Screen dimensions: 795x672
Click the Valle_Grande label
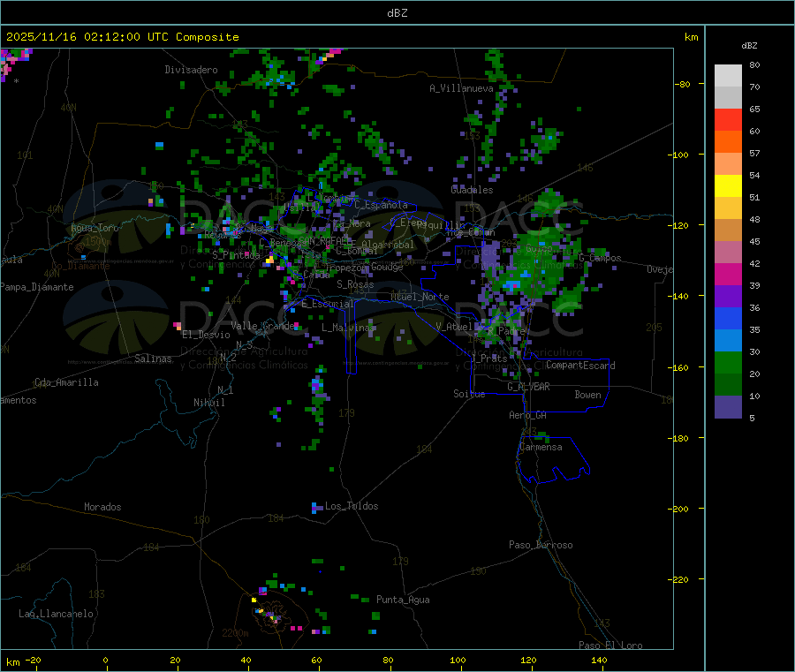point(262,326)
